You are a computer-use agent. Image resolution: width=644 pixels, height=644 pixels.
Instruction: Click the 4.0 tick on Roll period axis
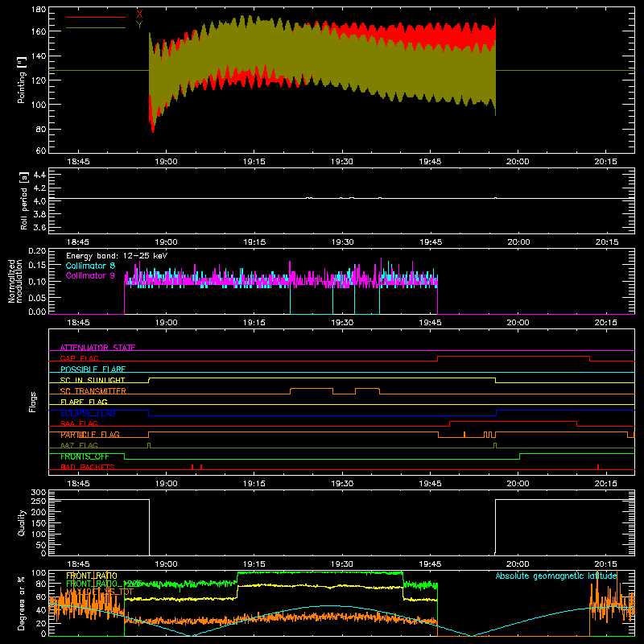click(x=39, y=201)
